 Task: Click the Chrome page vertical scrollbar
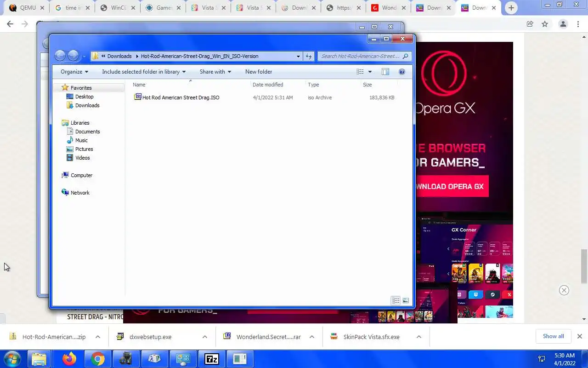tap(584, 266)
